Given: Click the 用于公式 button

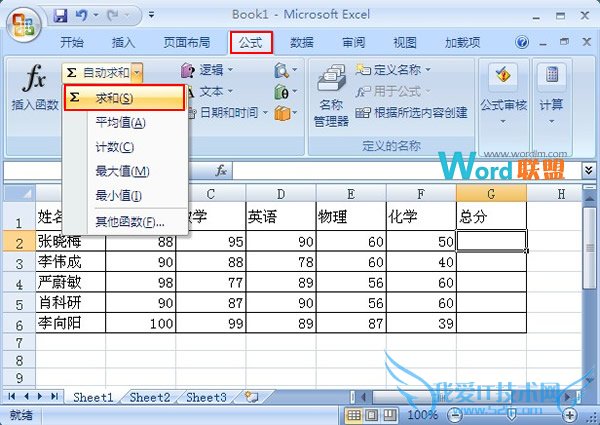Looking at the screenshot, I should click(x=393, y=91).
